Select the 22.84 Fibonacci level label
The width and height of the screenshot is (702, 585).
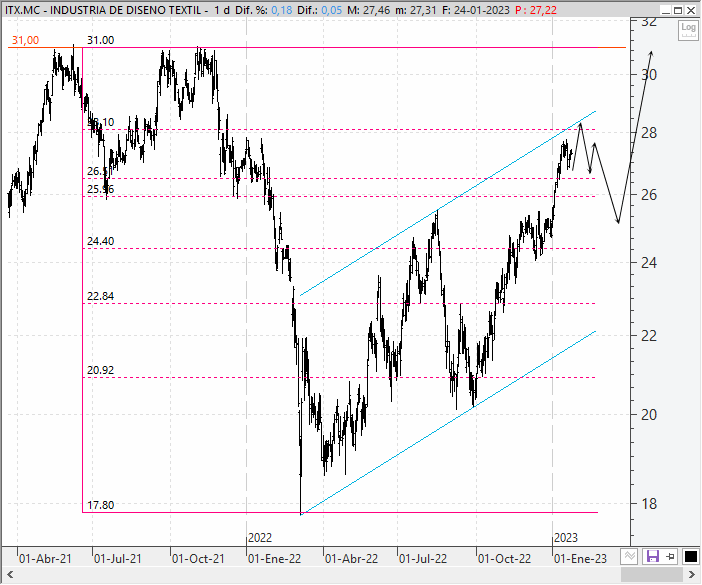(x=100, y=296)
